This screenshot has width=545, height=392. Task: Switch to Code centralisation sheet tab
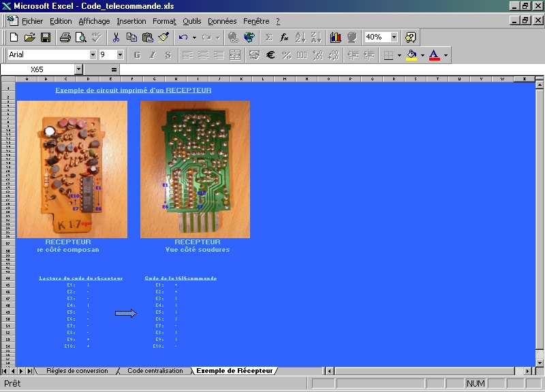pos(155,371)
